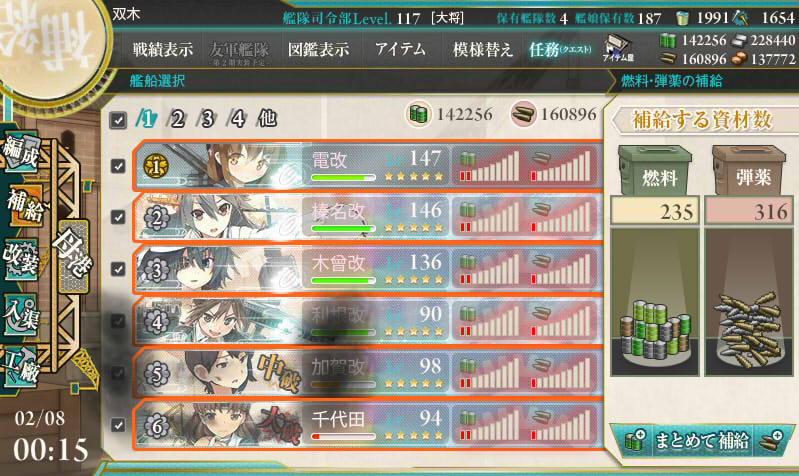Image resolution: width=799 pixels, height=476 pixels.
Task: Open the 編成 fleet composition icon
Action: pos(21,153)
